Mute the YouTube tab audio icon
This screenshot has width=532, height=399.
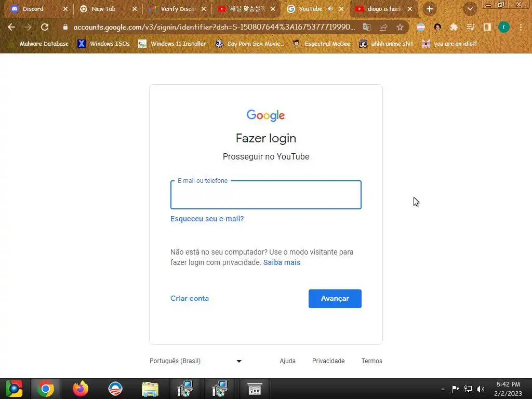330,9
